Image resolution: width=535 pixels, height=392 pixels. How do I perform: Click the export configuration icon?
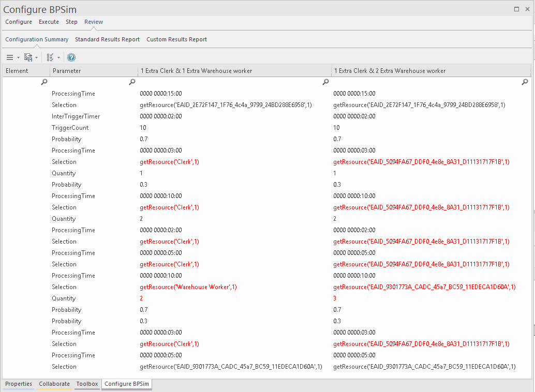click(x=28, y=57)
